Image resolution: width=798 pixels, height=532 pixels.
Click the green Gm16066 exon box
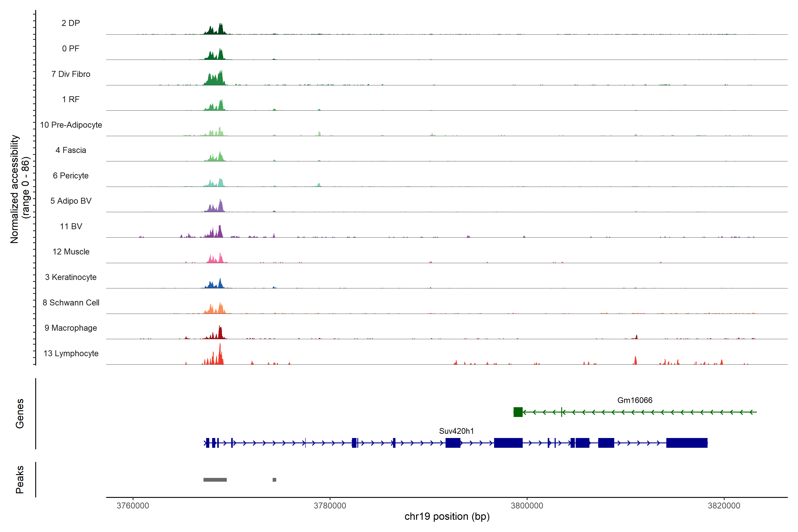tap(518, 412)
